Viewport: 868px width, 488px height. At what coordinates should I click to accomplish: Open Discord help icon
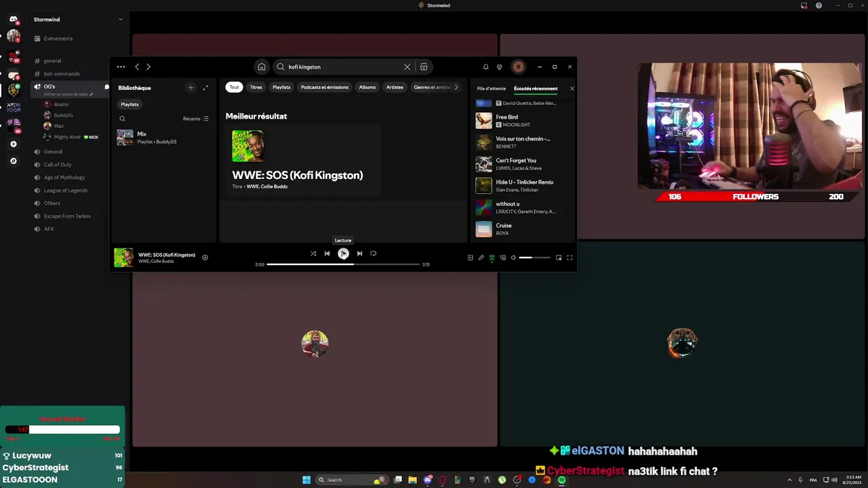[x=818, y=5]
